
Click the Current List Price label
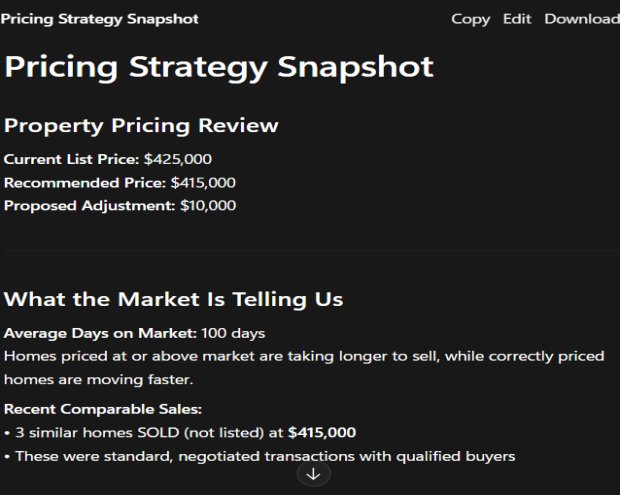point(72,159)
